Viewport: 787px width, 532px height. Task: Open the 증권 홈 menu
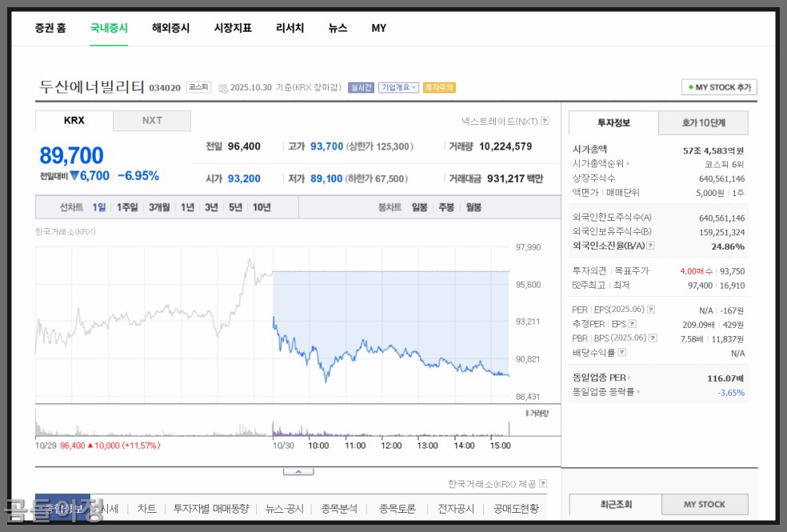tap(50, 28)
